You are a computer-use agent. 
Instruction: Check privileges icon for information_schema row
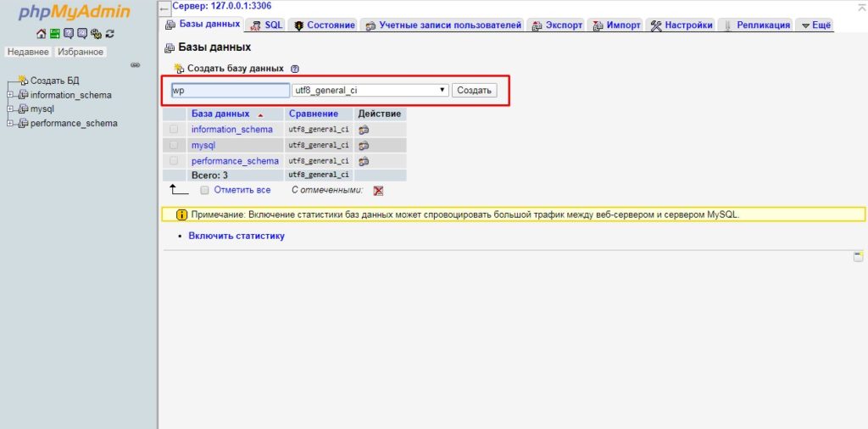click(x=364, y=130)
